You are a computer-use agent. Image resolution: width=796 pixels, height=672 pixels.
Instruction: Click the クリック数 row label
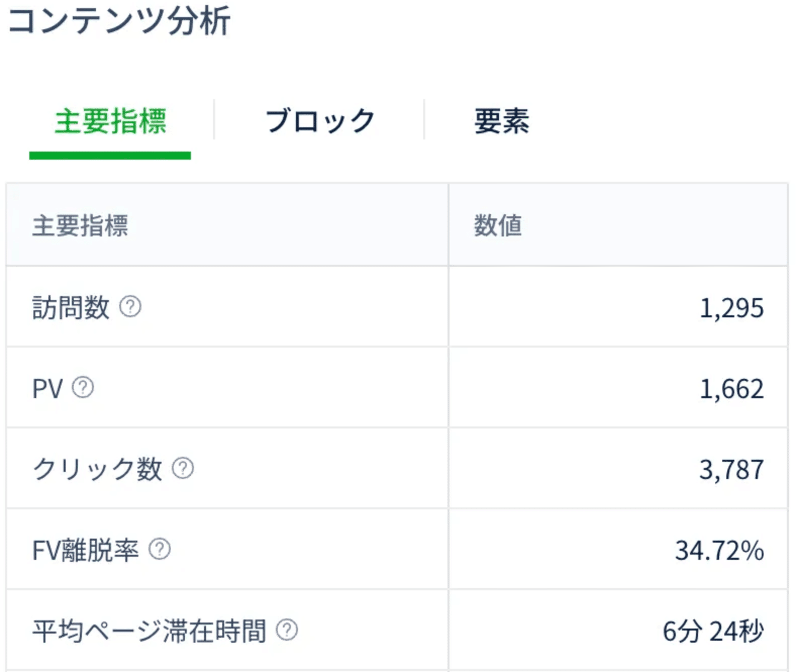(x=97, y=469)
